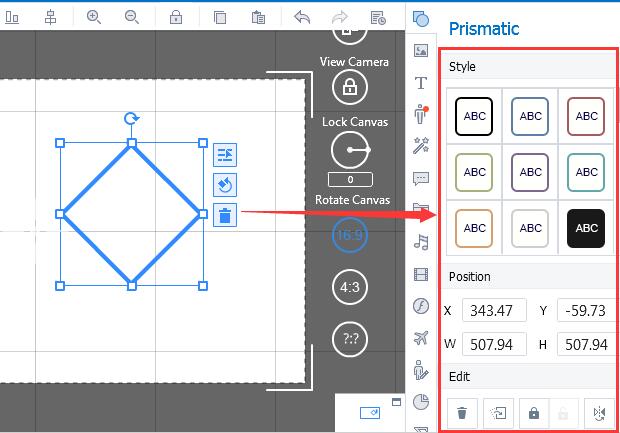The height and width of the screenshot is (433, 620).
Task: Delete the diamond with floating trash icon
Action: (225, 215)
